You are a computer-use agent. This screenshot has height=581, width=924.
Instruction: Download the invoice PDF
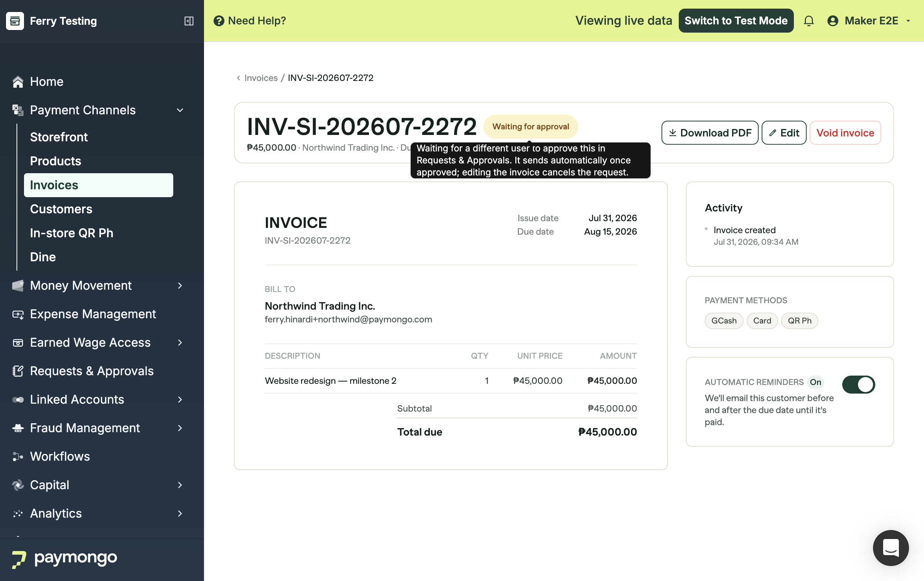tap(710, 133)
